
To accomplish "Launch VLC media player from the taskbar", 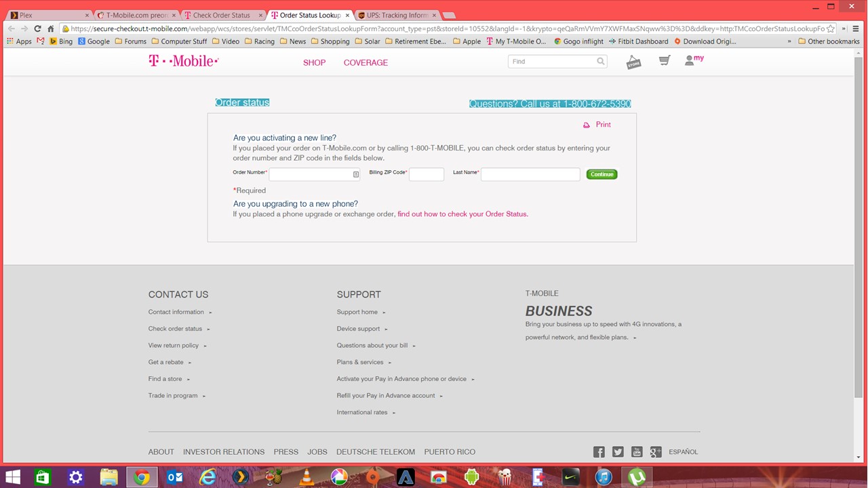I will point(307,477).
